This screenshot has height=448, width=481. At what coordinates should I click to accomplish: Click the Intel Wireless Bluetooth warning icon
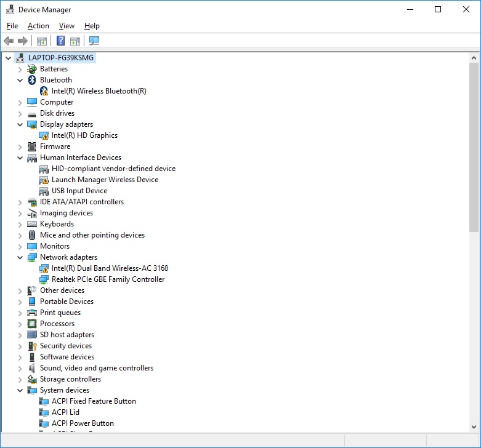44,91
